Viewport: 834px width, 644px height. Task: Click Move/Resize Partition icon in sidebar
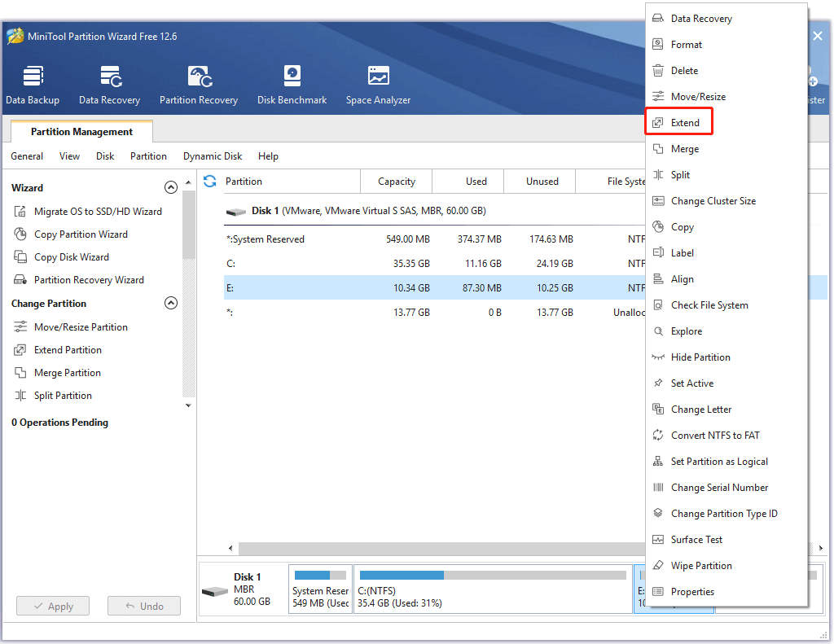pos(20,327)
